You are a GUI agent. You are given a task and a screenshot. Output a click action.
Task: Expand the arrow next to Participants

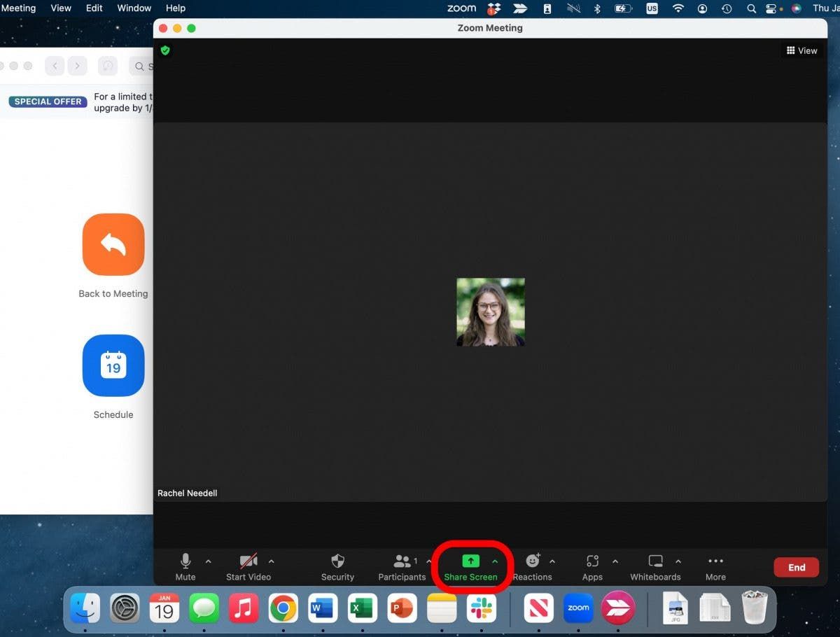428,561
